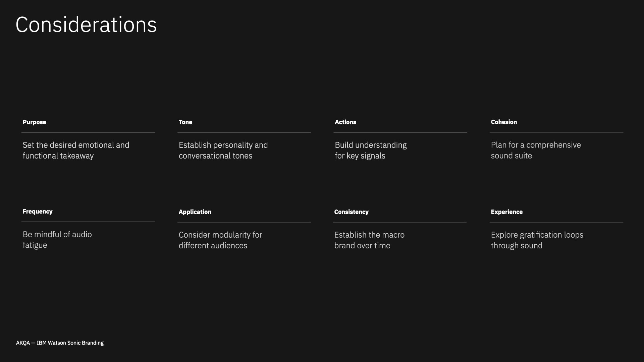644x362 pixels.
Task: Select the Experience heading
Action: 506,212
